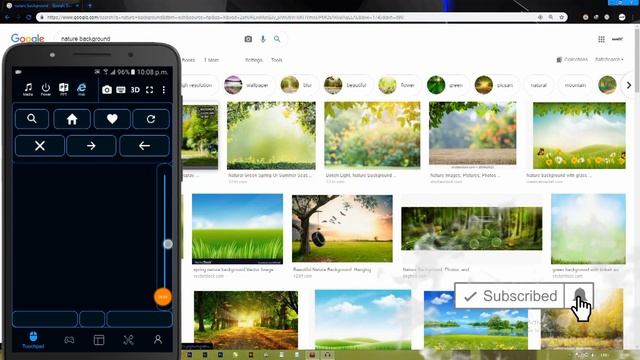The height and width of the screenshot is (360, 640).
Task: Open the three-dot overflow menu on phone
Action: [164, 89]
